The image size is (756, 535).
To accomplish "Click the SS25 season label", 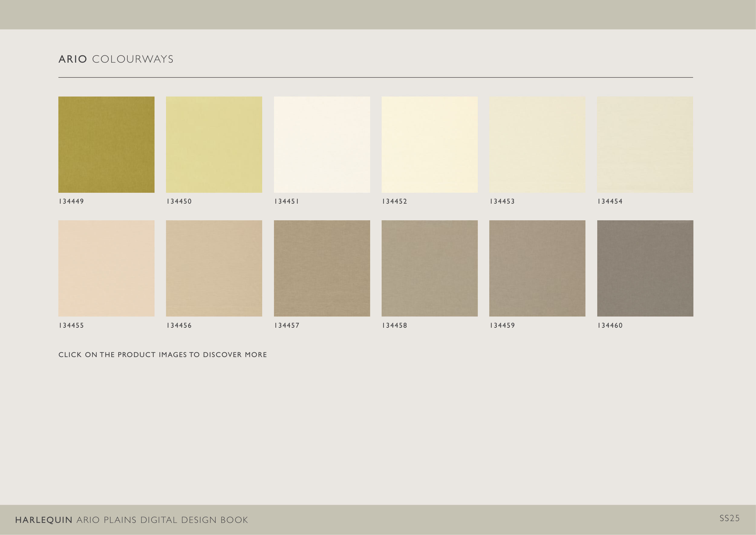I will click(x=729, y=518).
